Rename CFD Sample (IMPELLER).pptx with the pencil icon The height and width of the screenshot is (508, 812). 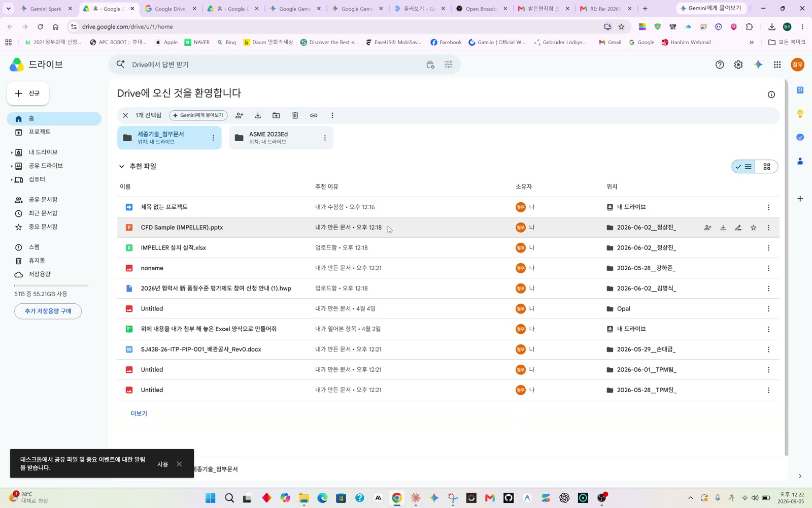point(738,228)
